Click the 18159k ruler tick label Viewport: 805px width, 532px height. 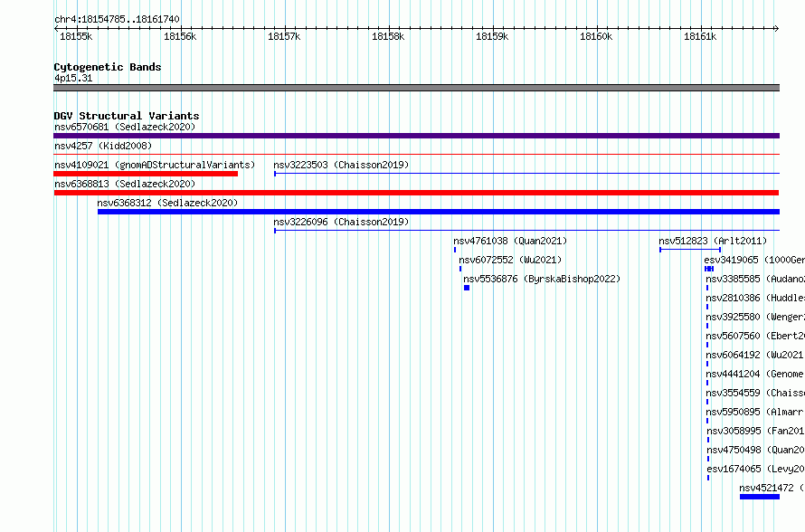pyautogui.click(x=492, y=36)
